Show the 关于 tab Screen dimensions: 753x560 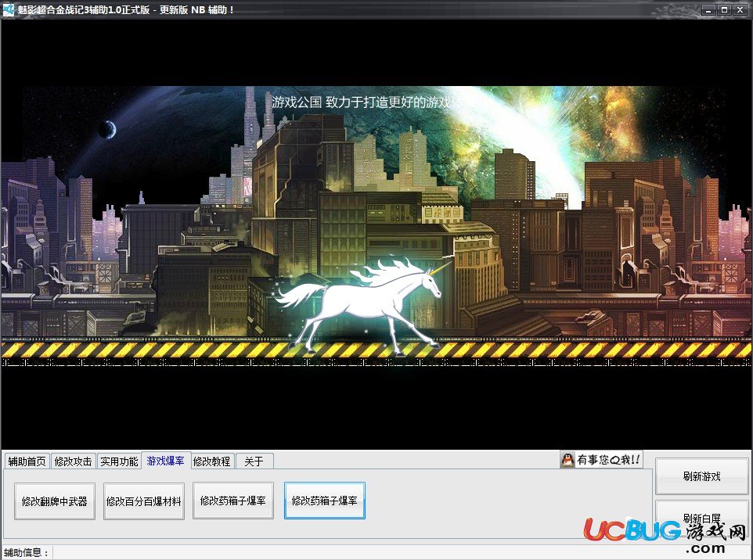tap(254, 461)
